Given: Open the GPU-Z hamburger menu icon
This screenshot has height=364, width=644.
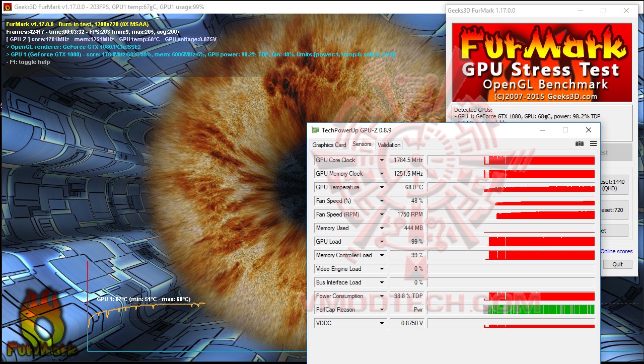Looking at the screenshot, I should [x=593, y=144].
